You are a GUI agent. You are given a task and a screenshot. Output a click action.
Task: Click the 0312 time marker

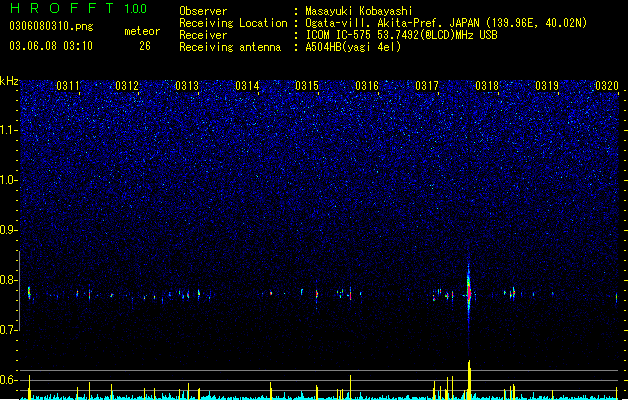127,86
